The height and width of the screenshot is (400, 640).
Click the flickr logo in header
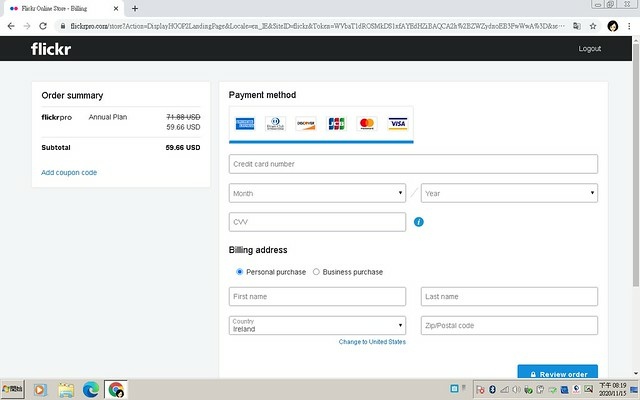tap(51, 49)
